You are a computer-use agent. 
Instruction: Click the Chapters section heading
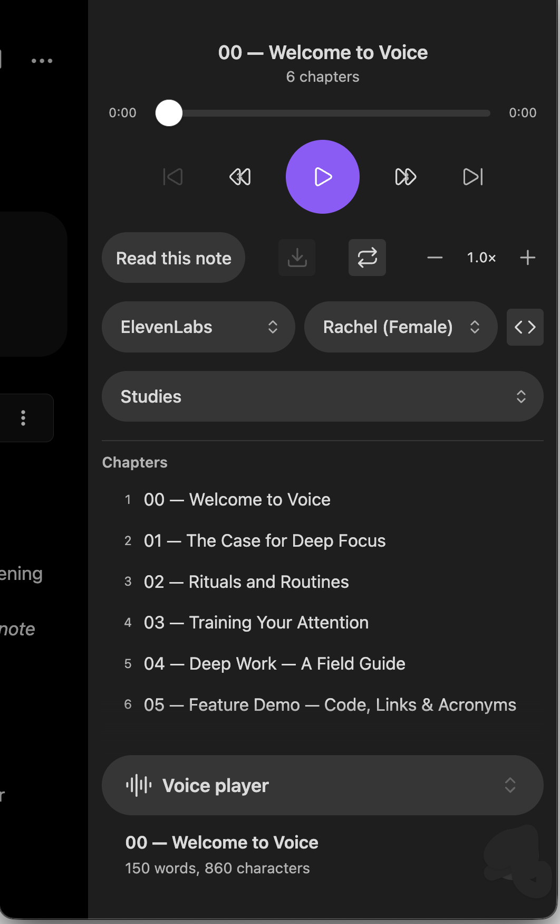(x=134, y=463)
